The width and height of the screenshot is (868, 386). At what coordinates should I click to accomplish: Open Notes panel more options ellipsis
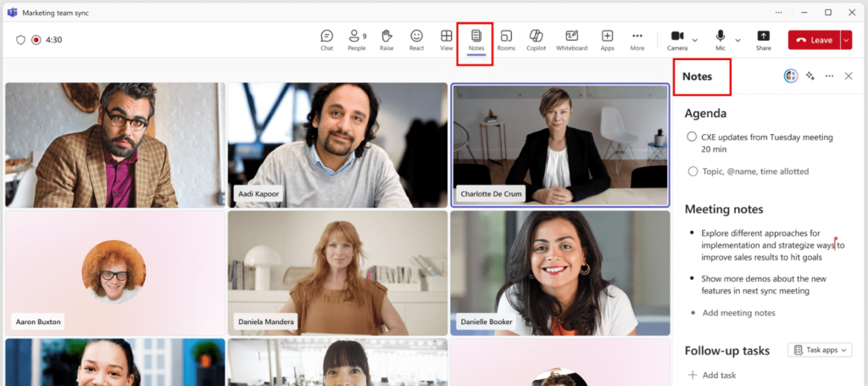(829, 76)
